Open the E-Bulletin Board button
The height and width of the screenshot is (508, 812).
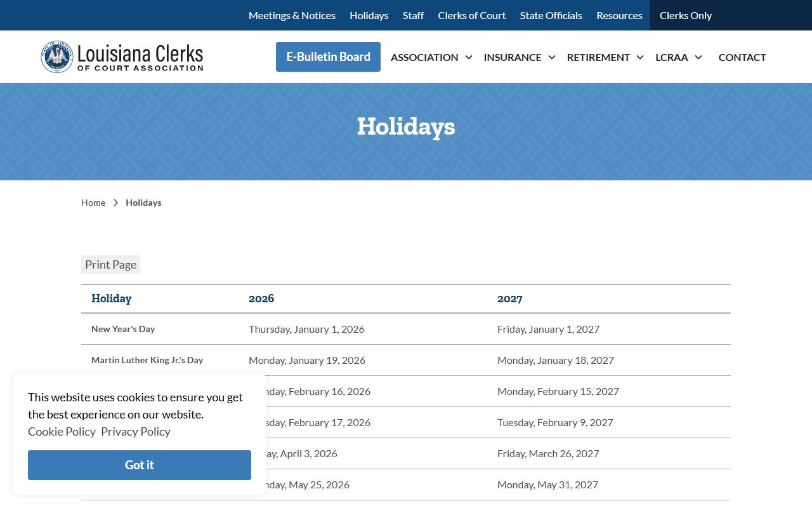(328, 57)
